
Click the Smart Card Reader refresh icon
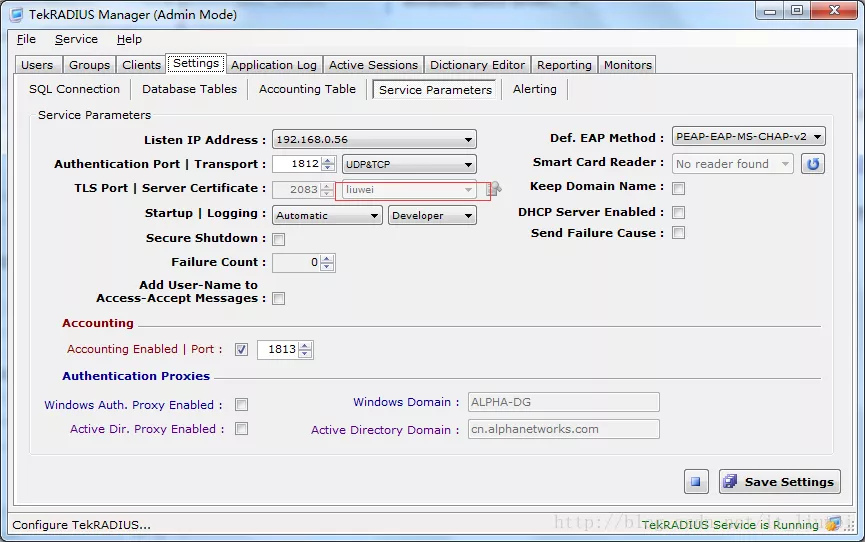pos(813,163)
